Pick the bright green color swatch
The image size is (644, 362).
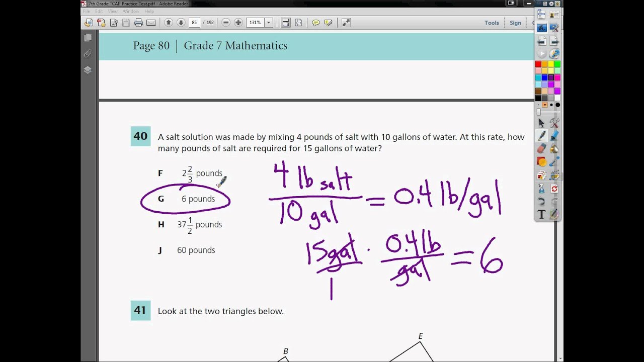coord(557,64)
